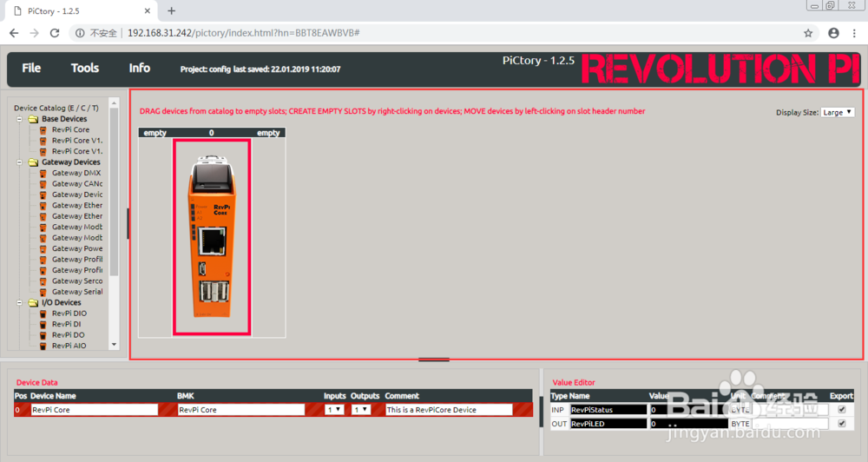Click the left empty slot header
868x462 pixels.
155,133
